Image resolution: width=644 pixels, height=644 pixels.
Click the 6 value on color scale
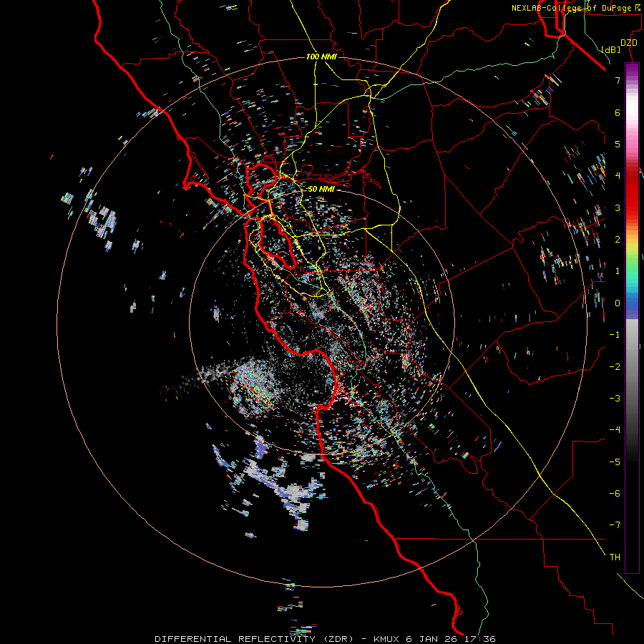point(618,112)
